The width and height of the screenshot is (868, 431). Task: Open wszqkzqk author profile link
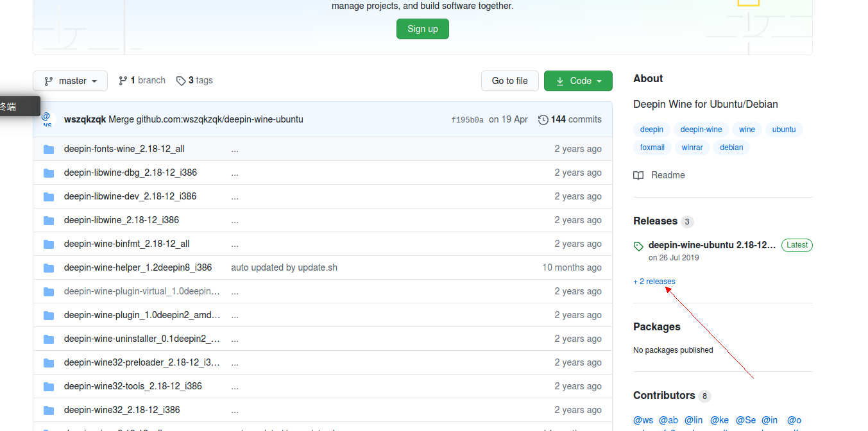pos(85,119)
